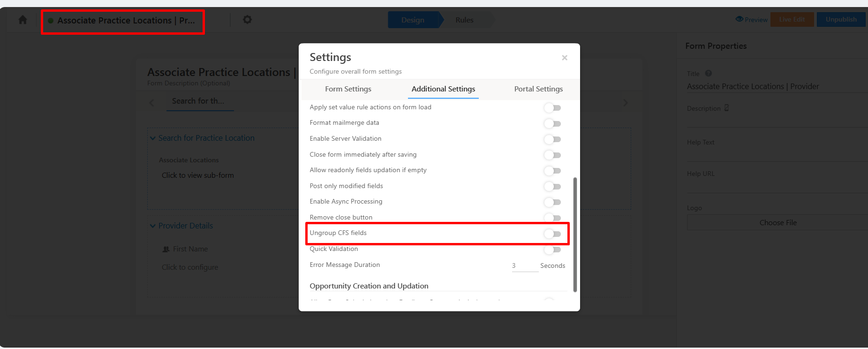Click the home icon
868x349 pixels.
23,20
